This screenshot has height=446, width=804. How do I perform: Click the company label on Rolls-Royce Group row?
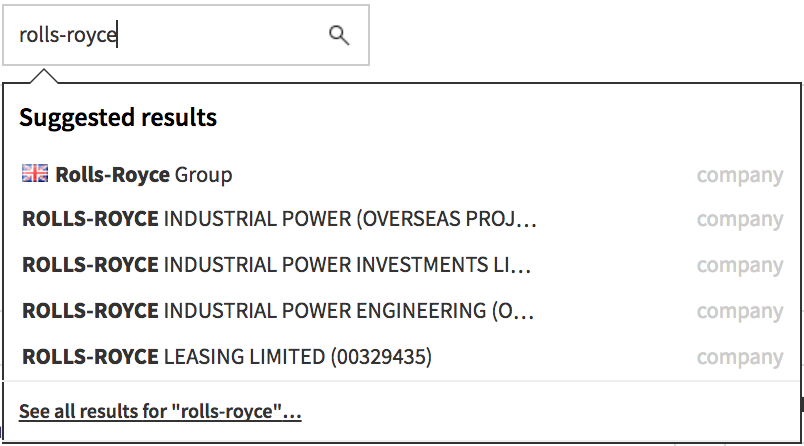[740, 176]
